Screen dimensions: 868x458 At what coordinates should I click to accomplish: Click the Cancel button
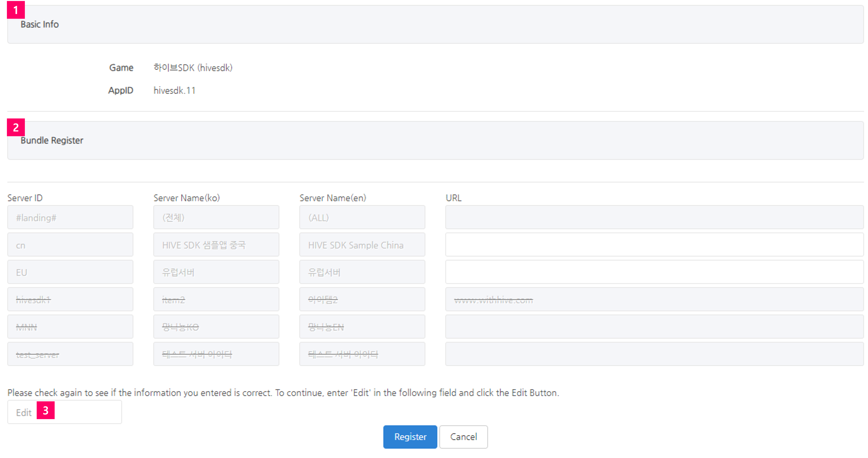[x=463, y=437]
